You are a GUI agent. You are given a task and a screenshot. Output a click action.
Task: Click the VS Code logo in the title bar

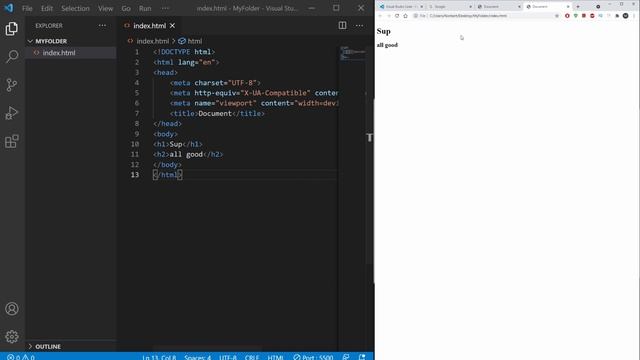[x=9, y=8]
